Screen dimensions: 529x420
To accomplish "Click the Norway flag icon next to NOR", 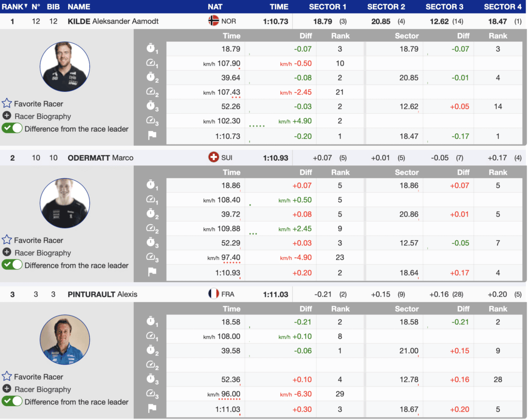I will (213, 21).
